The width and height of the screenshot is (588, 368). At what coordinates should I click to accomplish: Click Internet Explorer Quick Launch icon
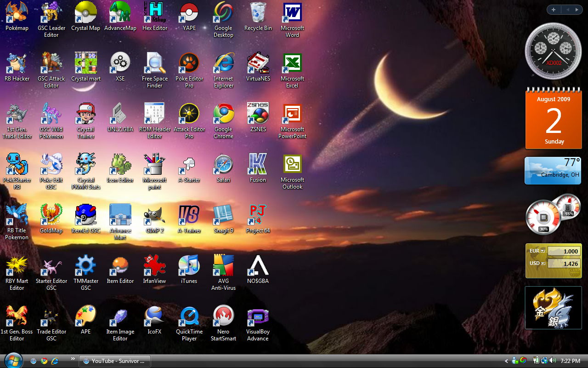55,361
